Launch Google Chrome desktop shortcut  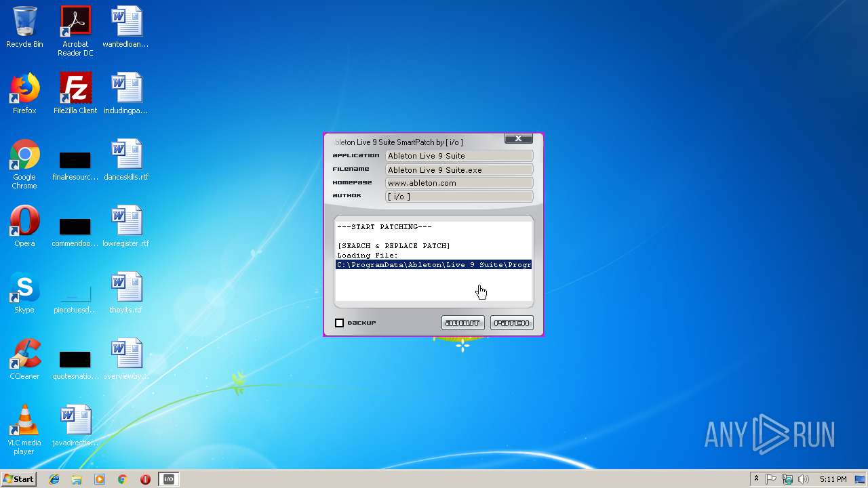24,164
